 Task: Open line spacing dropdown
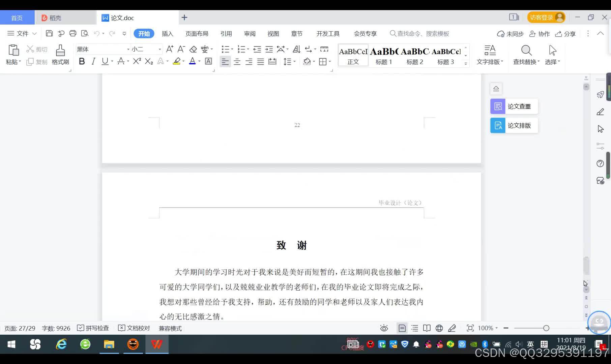click(294, 61)
